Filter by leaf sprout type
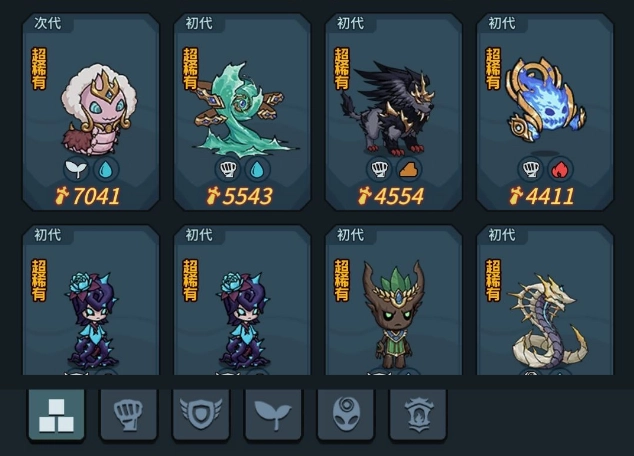Screen dimensions: 634x456 click(273, 415)
